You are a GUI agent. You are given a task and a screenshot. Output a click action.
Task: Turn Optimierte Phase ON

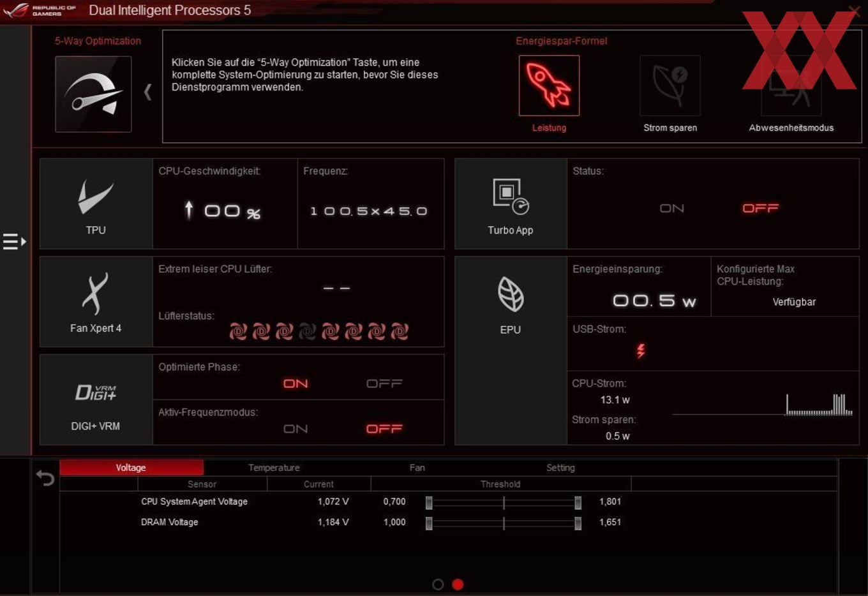click(x=296, y=384)
